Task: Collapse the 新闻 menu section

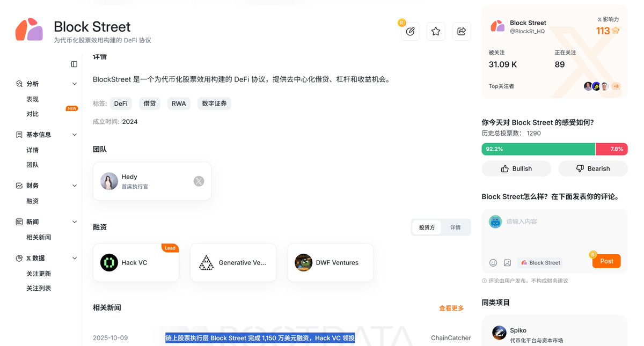Action: click(x=75, y=222)
